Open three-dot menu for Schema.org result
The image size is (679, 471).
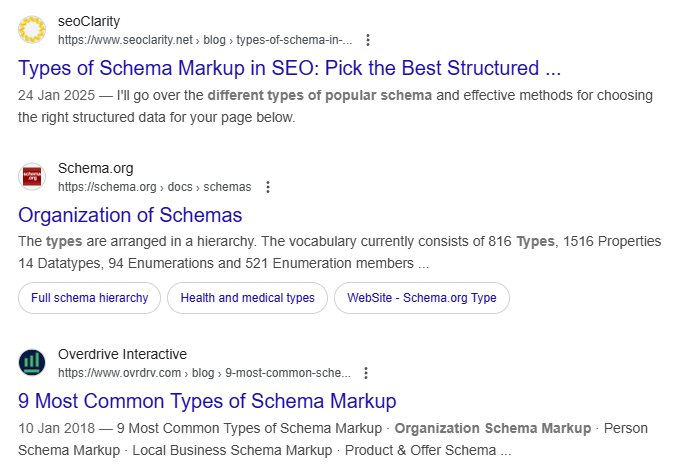pyautogui.click(x=268, y=187)
